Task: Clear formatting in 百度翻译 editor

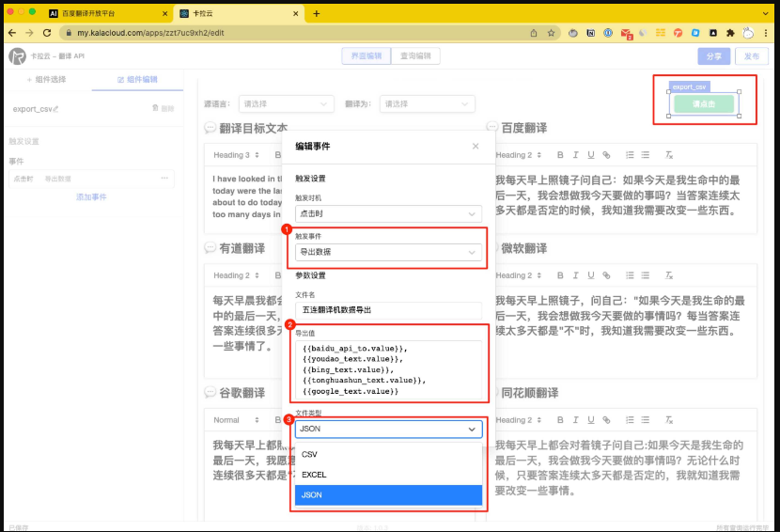Action: pyautogui.click(x=669, y=155)
